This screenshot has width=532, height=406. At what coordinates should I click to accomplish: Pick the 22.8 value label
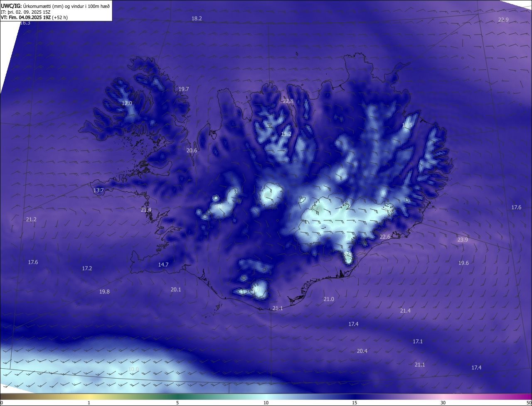pyautogui.click(x=288, y=101)
